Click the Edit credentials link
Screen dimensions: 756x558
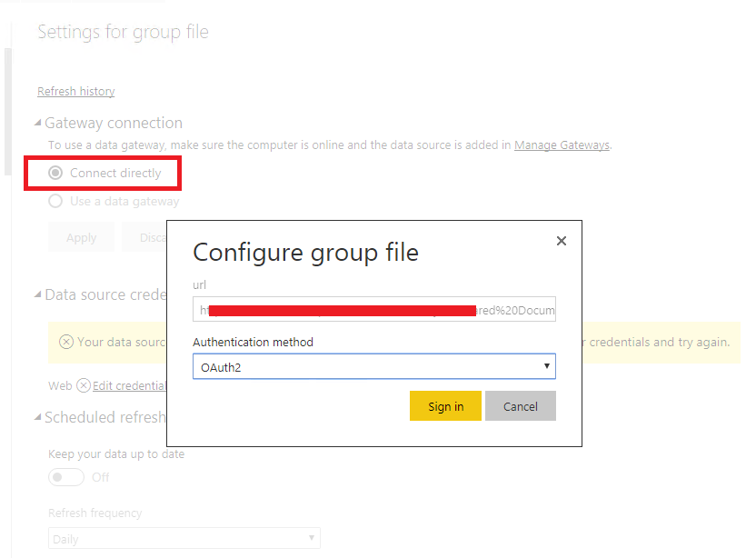pyautogui.click(x=129, y=386)
